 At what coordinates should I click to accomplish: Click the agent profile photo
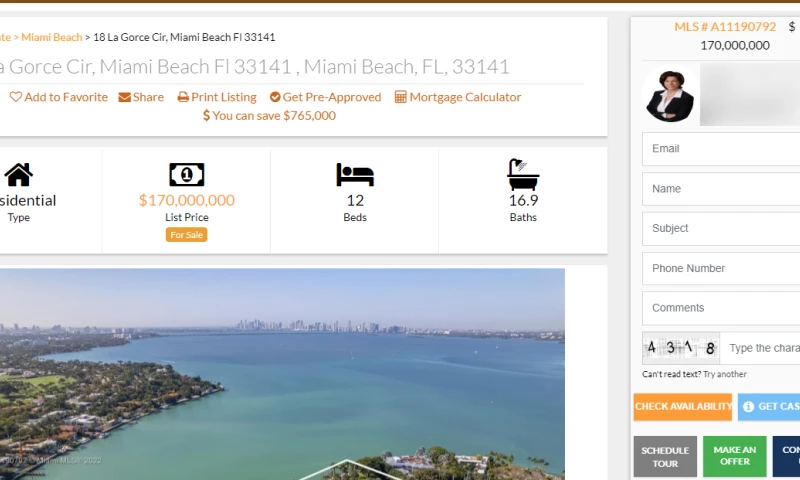pyautogui.click(x=670, y=95)
